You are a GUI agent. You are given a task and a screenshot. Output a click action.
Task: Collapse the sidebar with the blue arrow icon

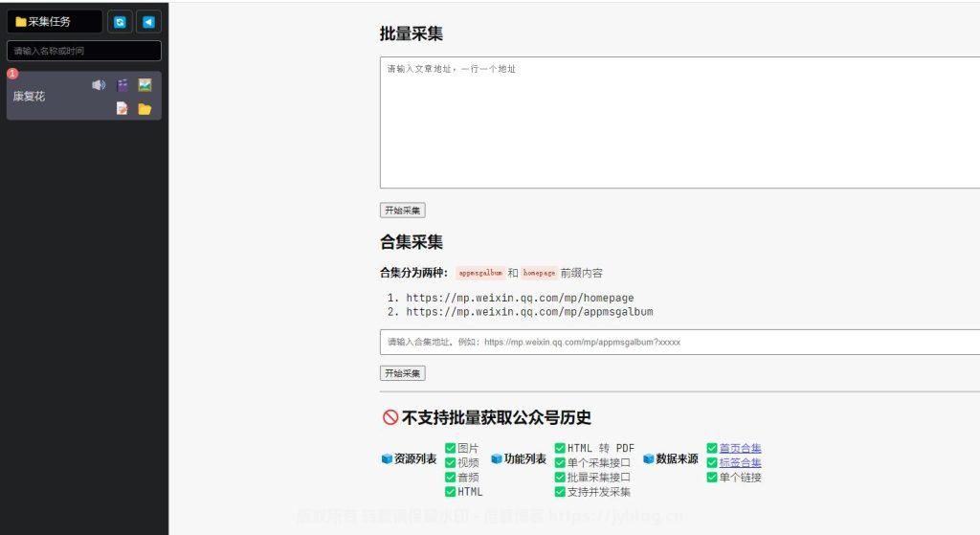click(x=148, y=22)
